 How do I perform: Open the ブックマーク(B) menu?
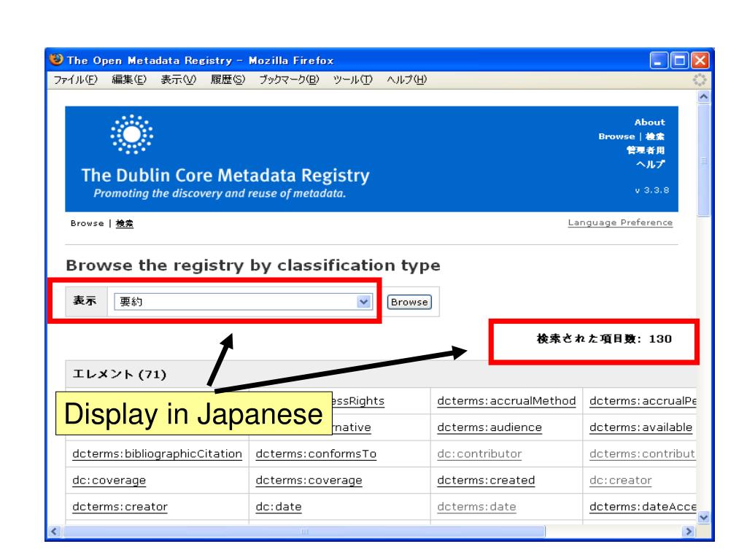pyautogui.click(x=289, y=79)
